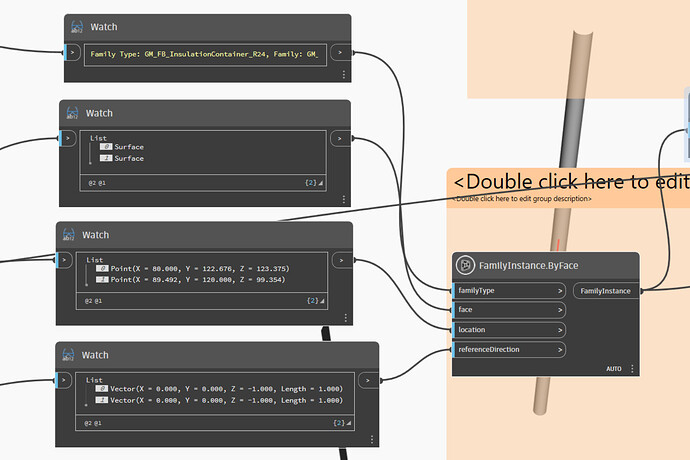Open options menu of FamilyInstance.ByFace node
690x460 pixels.
pos(632,368)
